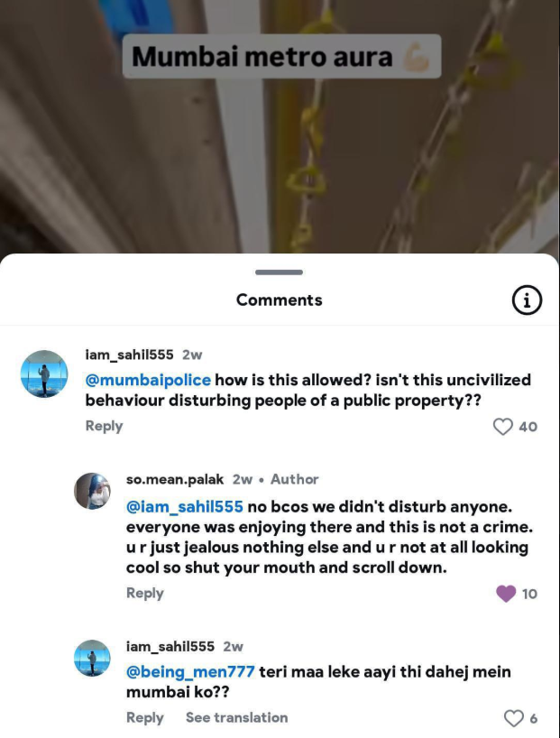The image size is (560, 738).
Task: Unlike so.mean.palak's reply with purple heart
Action: tap(506, 594)
